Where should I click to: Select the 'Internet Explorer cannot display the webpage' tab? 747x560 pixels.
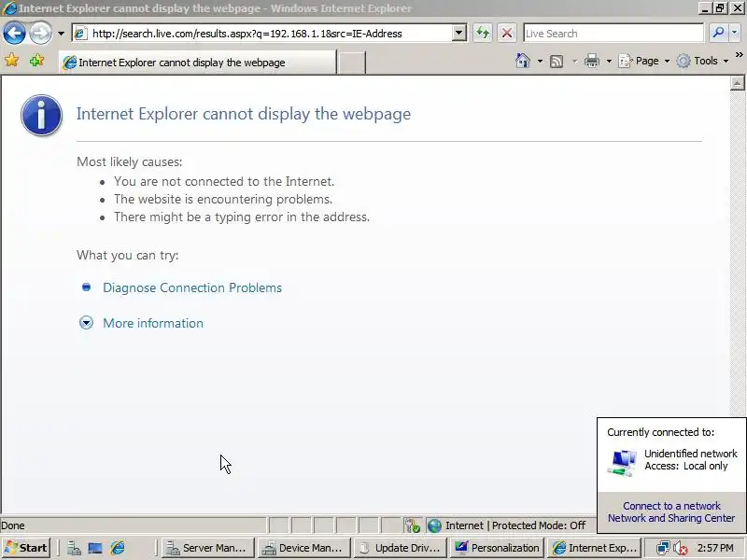pos(198,63)
